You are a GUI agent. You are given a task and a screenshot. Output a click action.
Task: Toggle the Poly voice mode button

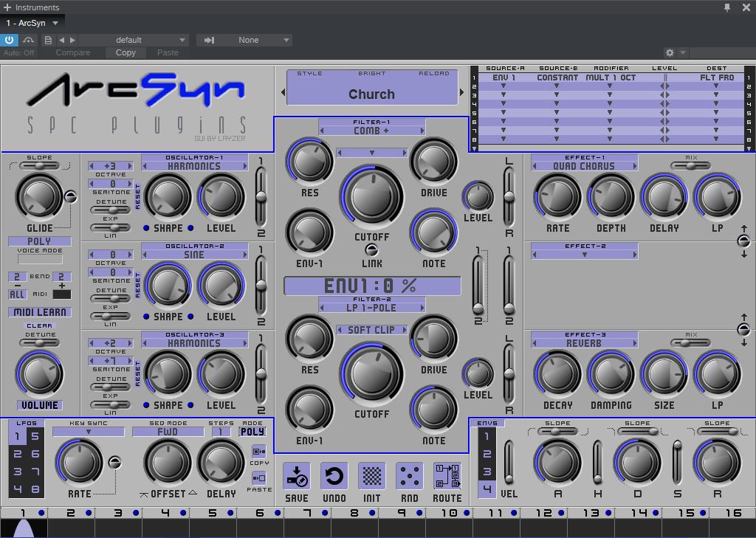40,241
